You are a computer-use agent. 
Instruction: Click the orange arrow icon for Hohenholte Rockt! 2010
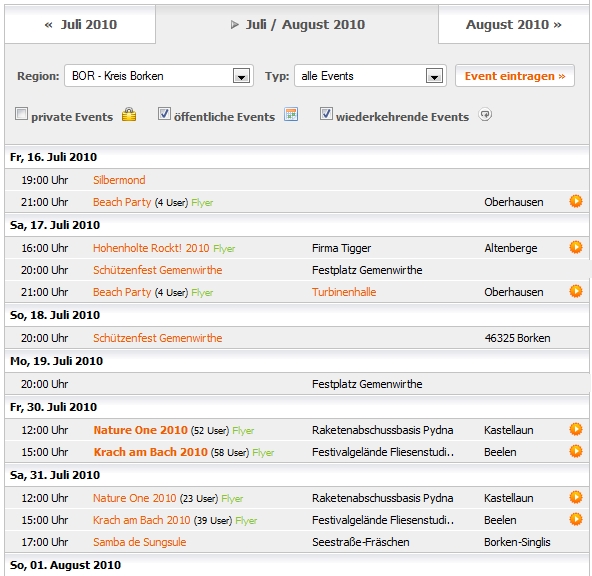(x=576, y=247)
